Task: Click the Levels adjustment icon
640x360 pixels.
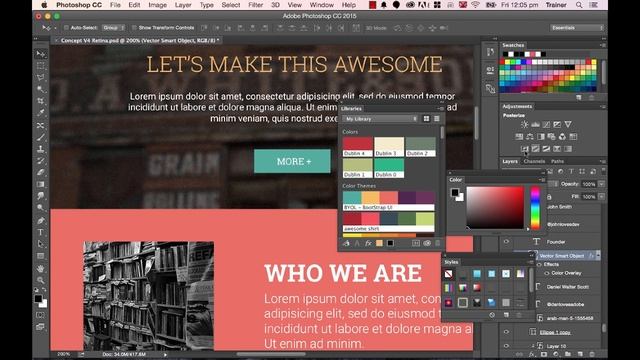Action: [536, 124]
